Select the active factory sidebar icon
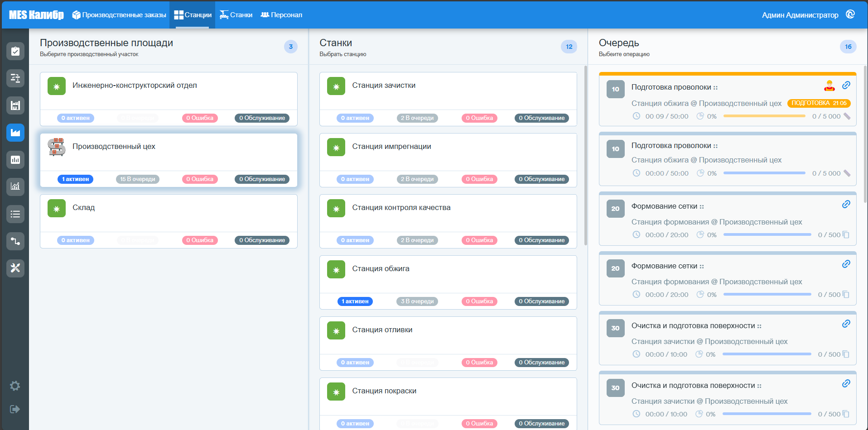868x430 pixels. point(15,133)
